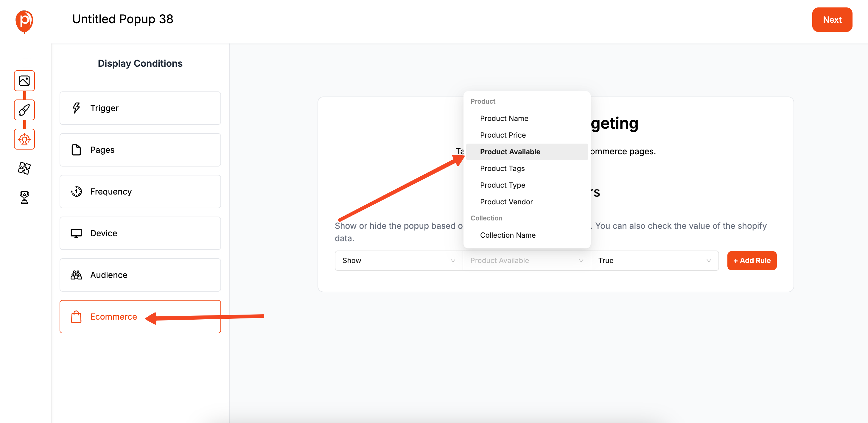
Task: Click the Next button
Action: (x=832, y=20)
